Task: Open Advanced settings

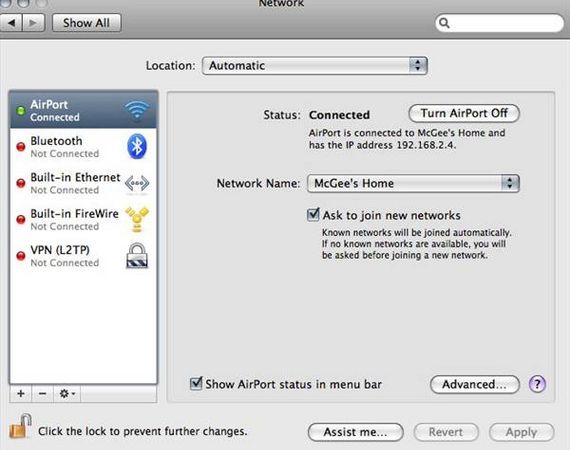Action: tap(474, 384)
